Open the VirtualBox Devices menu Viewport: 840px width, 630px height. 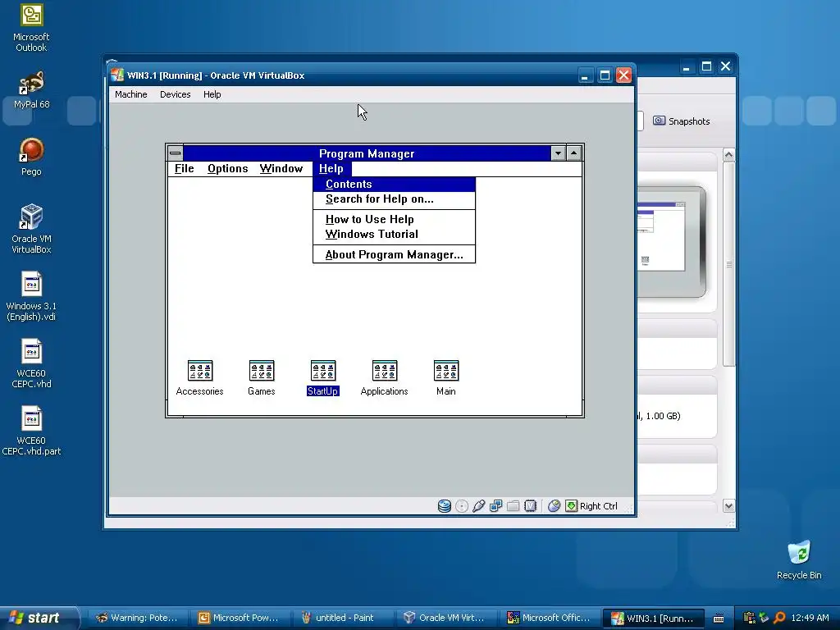(x=176, y=94)
